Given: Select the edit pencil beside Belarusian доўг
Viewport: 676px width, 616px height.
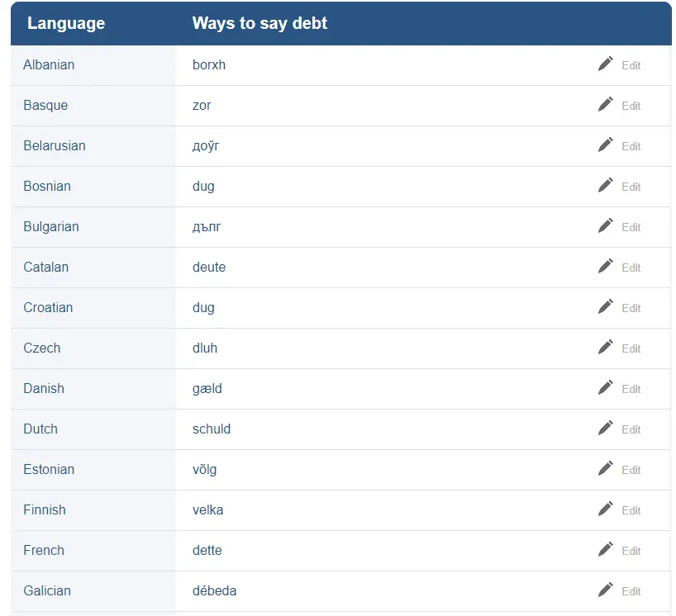Looking at the screenshot, I should tap(606, 145).
